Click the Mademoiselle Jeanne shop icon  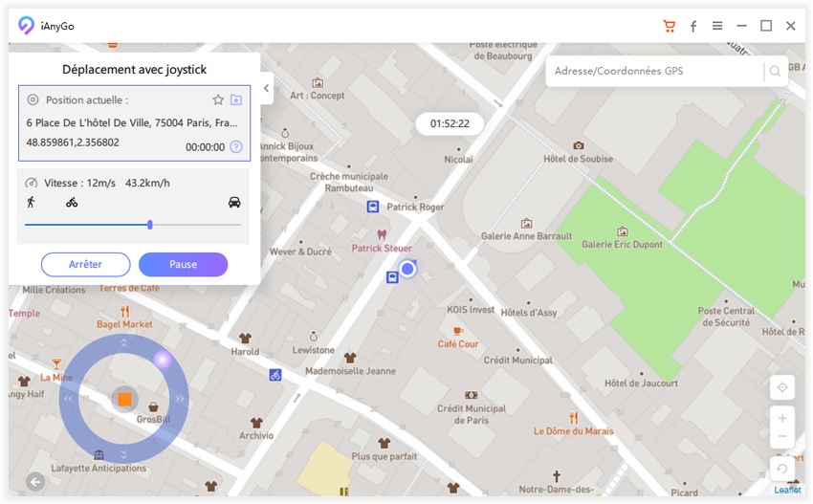350,358
